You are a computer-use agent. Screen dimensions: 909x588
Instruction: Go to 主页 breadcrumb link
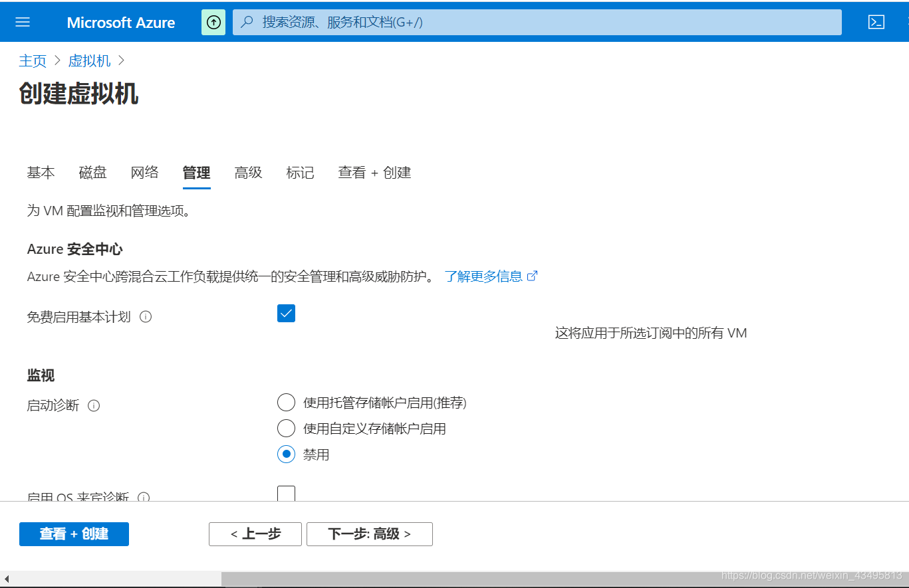tap(33, 60)
